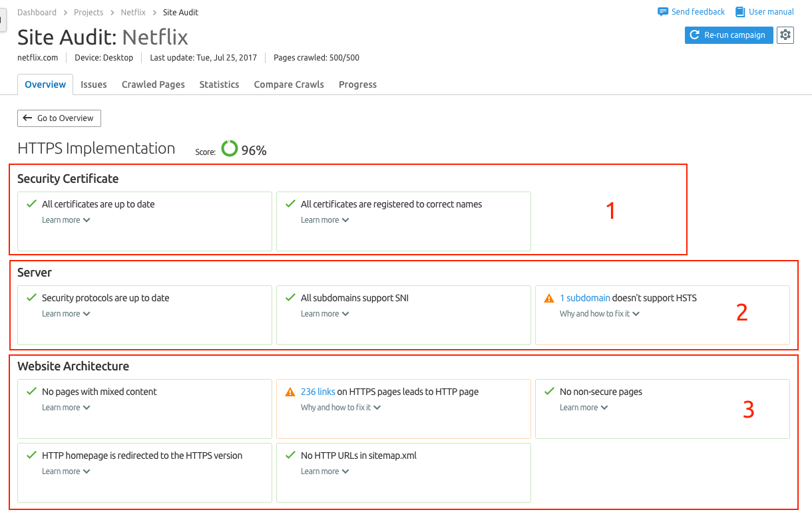
Task: Click checkmark beside No pages with mixed content
Action: point(31,392)
